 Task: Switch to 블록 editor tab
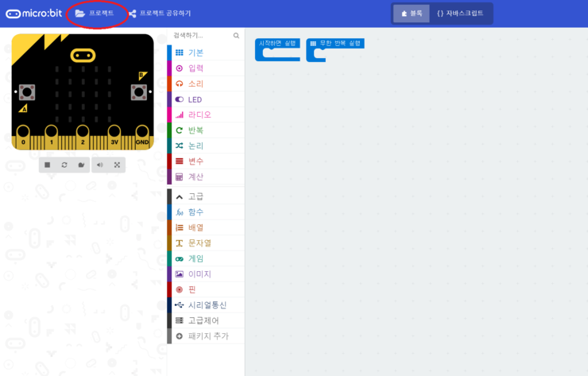click(x=412, y=14)
